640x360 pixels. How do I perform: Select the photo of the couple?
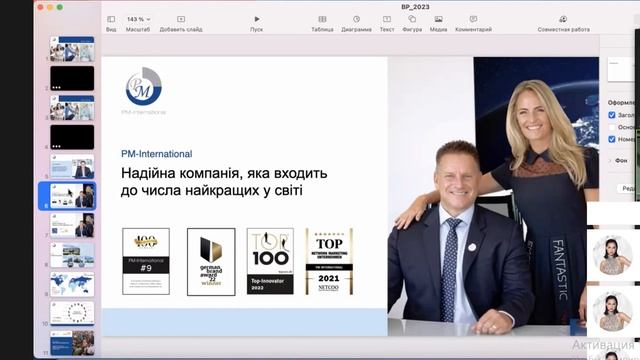[x=493, y=196]
